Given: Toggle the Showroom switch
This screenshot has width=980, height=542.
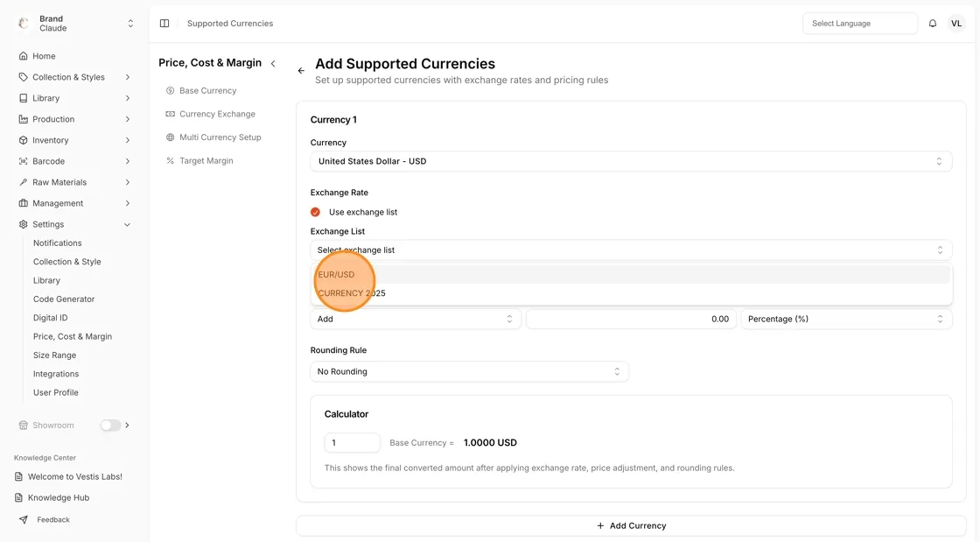Looking at the screenshot, I should (110, 425).
